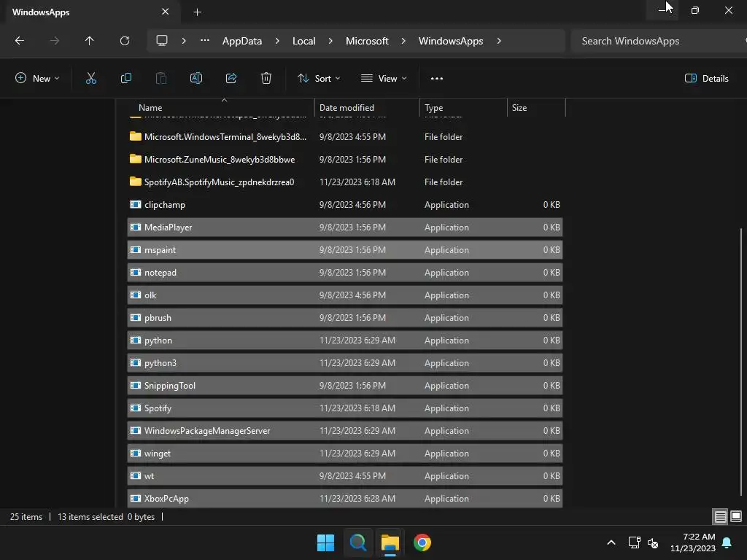Select the winget application row
Image resolution: width=747 pixels, height=560 pixels.
pyautogui.click(x=345, y=454)
